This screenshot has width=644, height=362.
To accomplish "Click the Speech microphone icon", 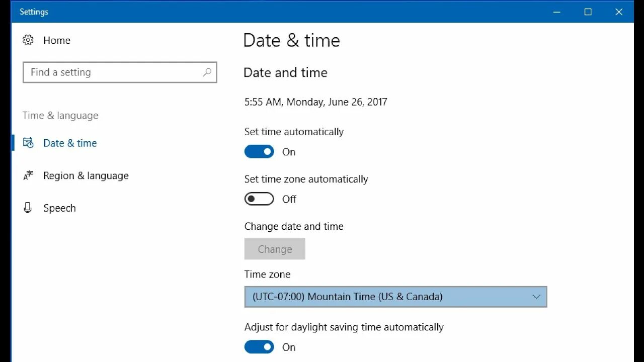I will (x=28, y=208).
